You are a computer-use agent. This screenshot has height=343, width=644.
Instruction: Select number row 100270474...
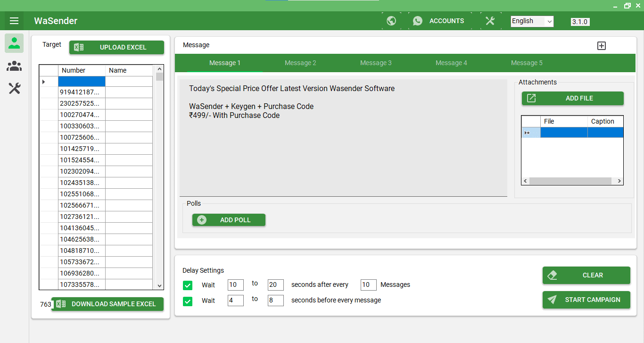point(82,115)
